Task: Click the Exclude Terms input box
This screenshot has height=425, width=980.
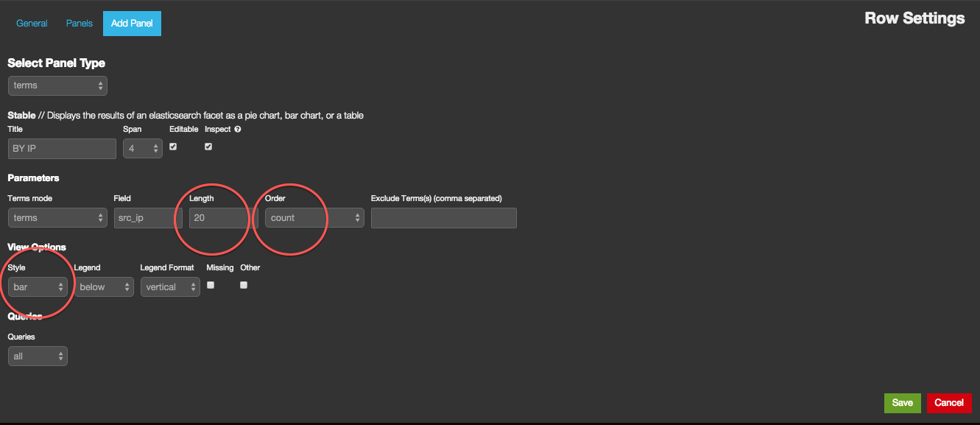Action: [x=443, y=218]
